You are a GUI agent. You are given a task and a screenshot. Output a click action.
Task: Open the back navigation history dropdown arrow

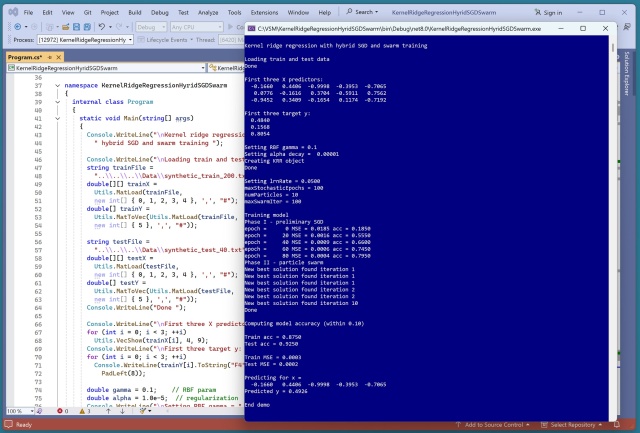(x=26, y=27)
